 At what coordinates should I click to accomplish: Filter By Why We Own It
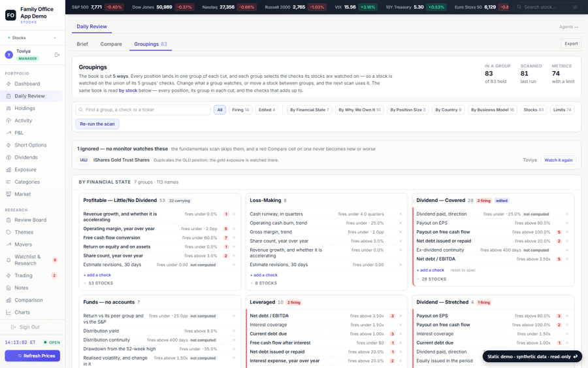click(x=359, y=110)
